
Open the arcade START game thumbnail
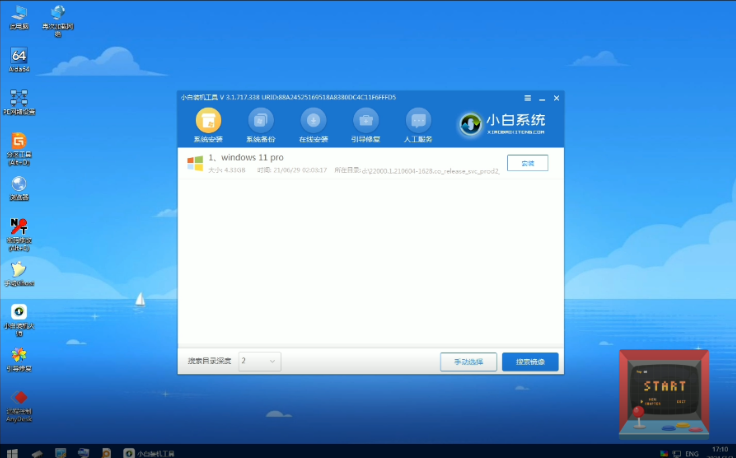click(664, 393)
